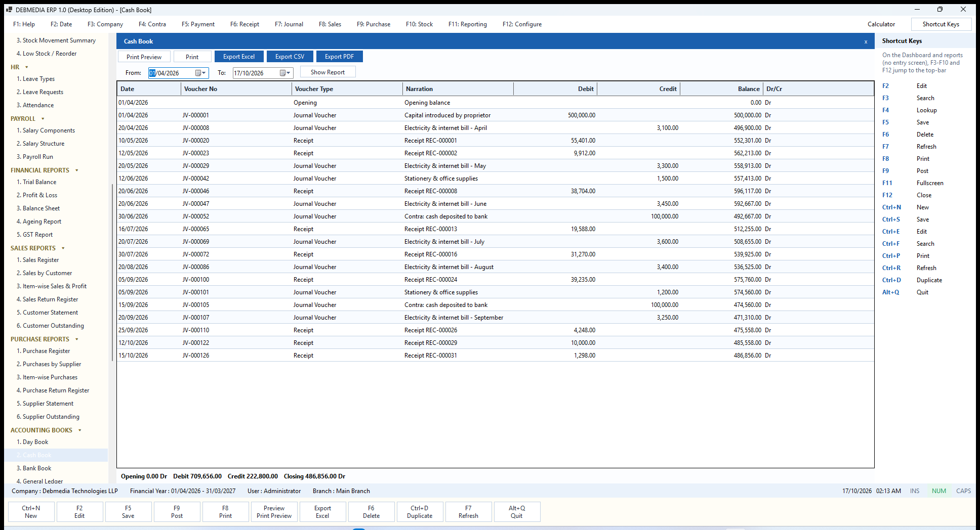Open F11: Reporting menu
980x530 pixels.
coord(468,24)
